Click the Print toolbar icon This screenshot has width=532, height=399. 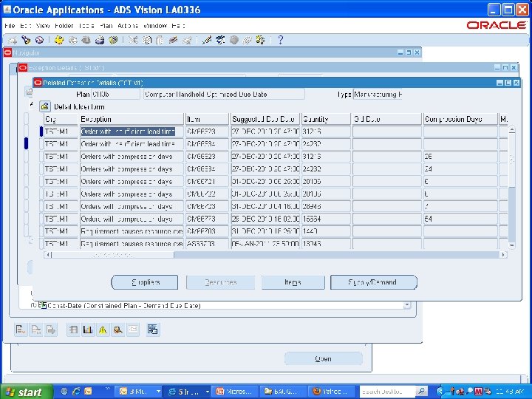(100, 40)
